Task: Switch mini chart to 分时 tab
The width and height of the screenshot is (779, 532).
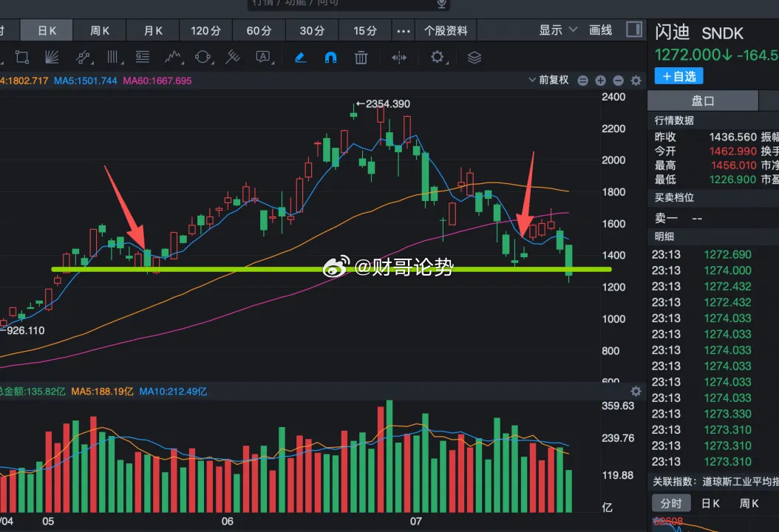Action: coord(670,503)
